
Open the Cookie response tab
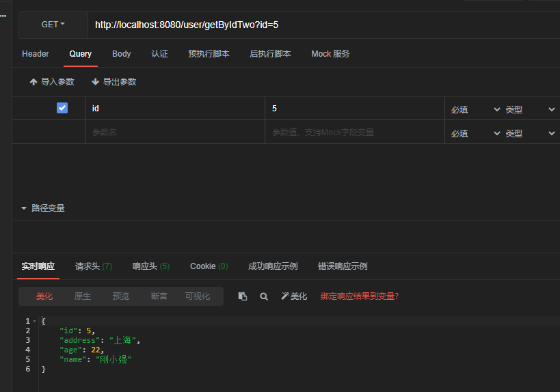(x=209, y=266)
